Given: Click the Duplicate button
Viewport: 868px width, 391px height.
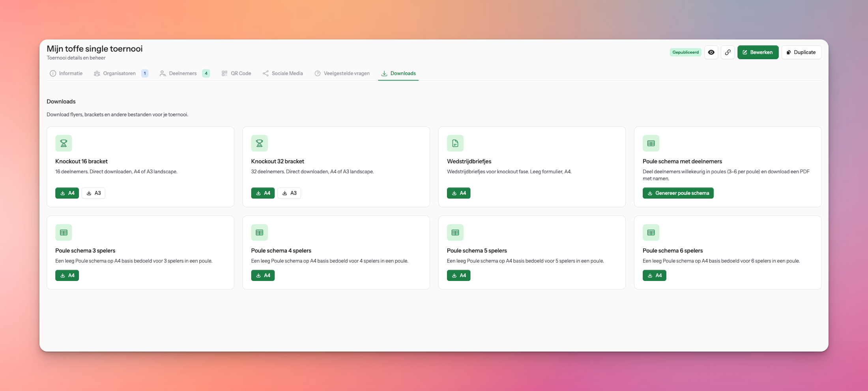Looking at the screenshot, I should coord(801,52).
